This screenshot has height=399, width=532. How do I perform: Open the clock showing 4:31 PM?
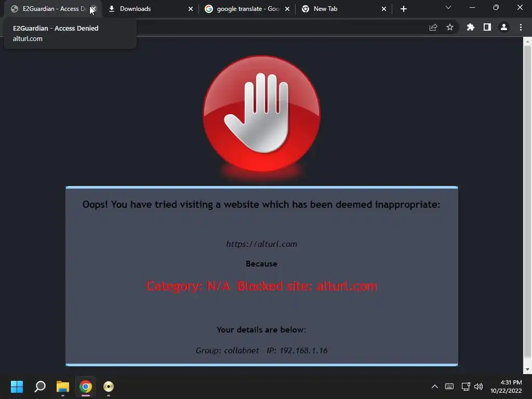click(506, 387)
